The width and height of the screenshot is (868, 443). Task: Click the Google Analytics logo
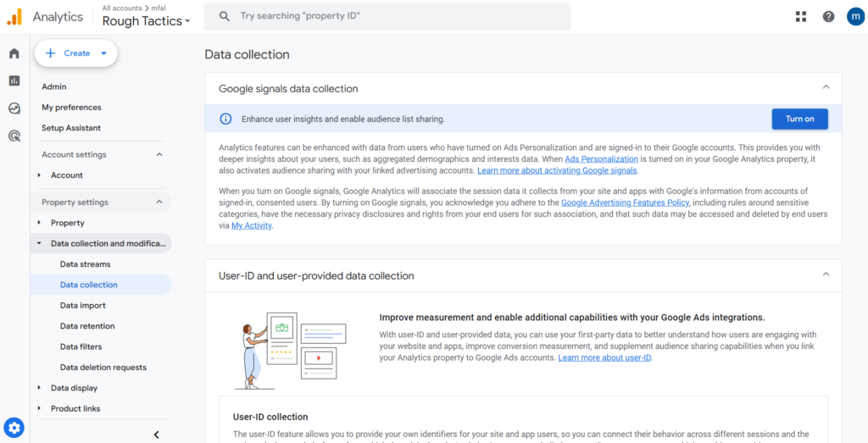[14, 17]
